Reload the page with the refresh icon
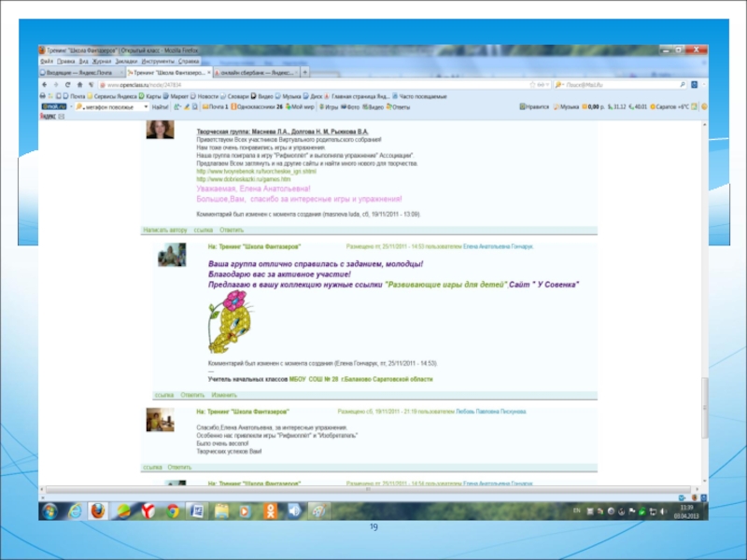This screenshot has width=747, height=560. pyautogui.click(x=67, y=85)
